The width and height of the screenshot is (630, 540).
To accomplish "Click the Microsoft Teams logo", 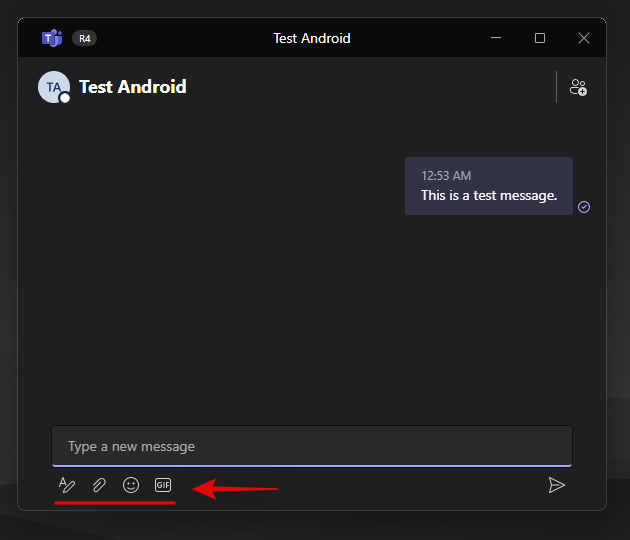I will pos(52,38).
